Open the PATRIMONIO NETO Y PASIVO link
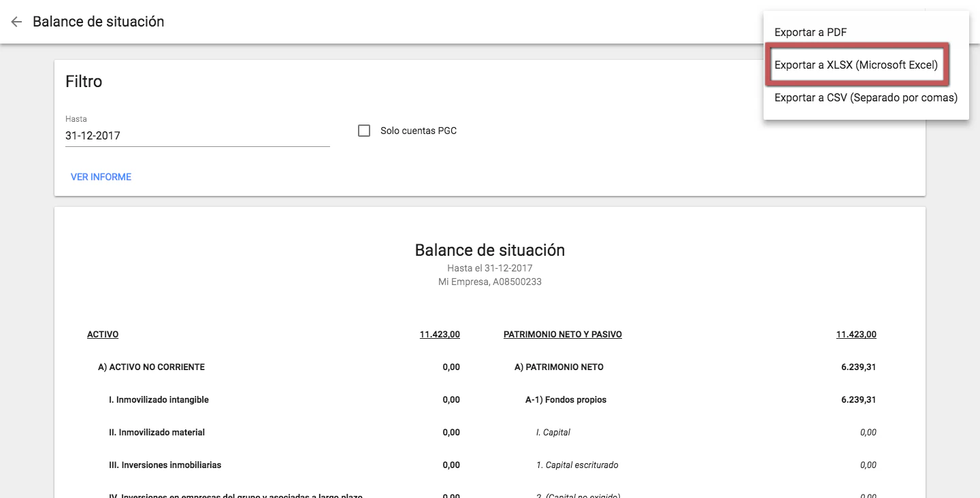Image resolution: width=980 pixels, height=498 pixels. point(562,334)
